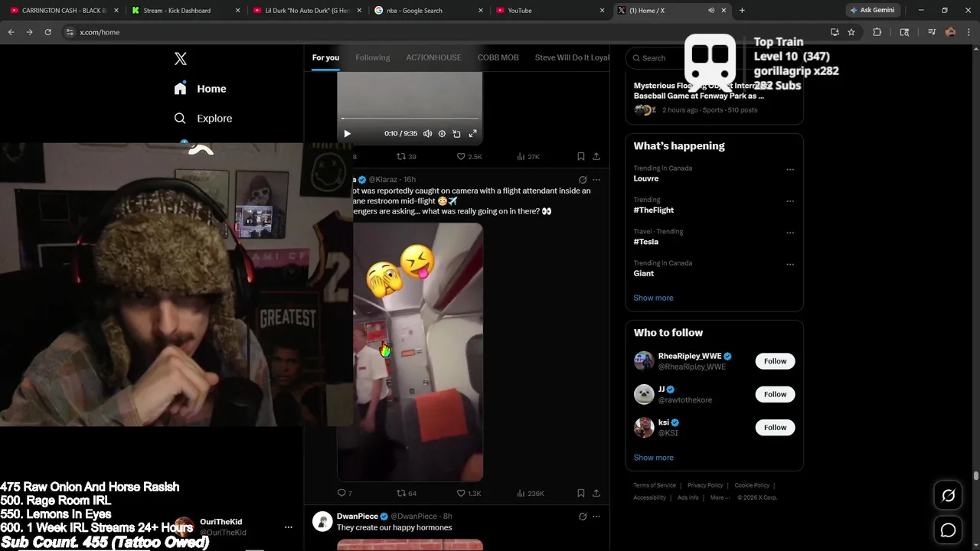Reply to the post with 7 replies
This screenshot has width=980, height=551.
[x=345, y=494]
